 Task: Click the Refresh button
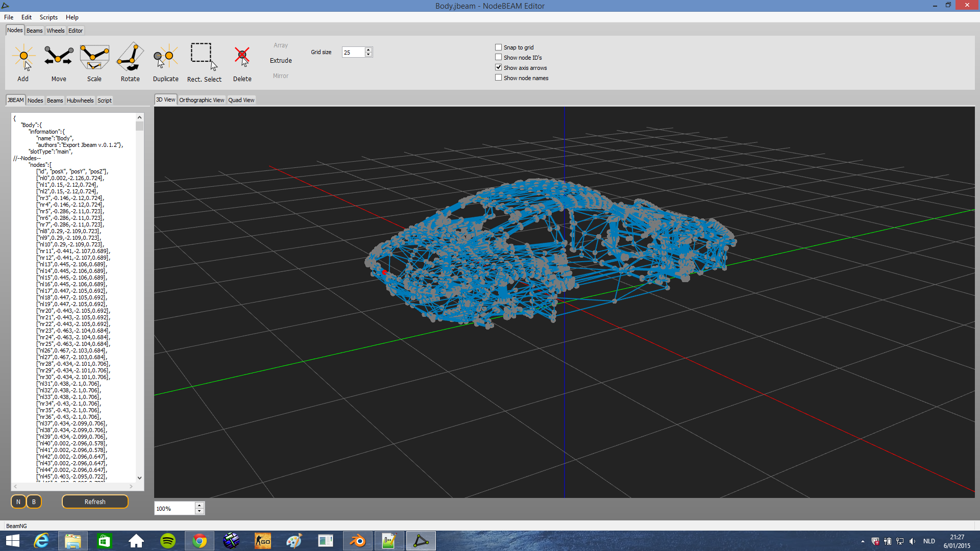pyautogui.click(x=95, y=502)
